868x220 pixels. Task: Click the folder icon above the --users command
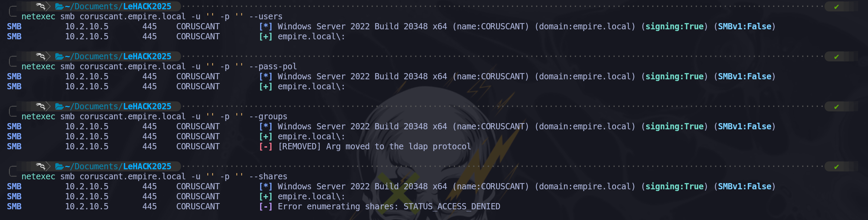click(x=59, y=7)
